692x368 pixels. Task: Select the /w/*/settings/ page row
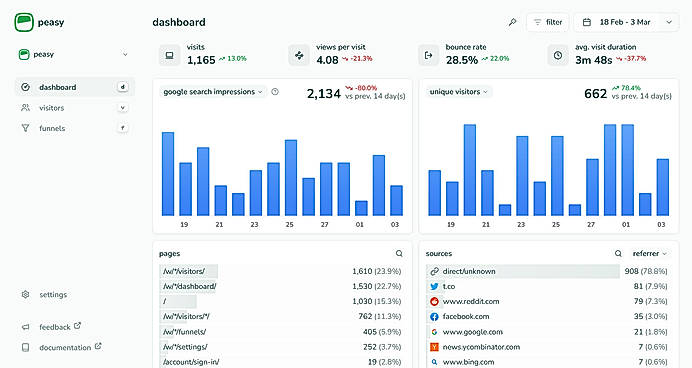point(282,347)
